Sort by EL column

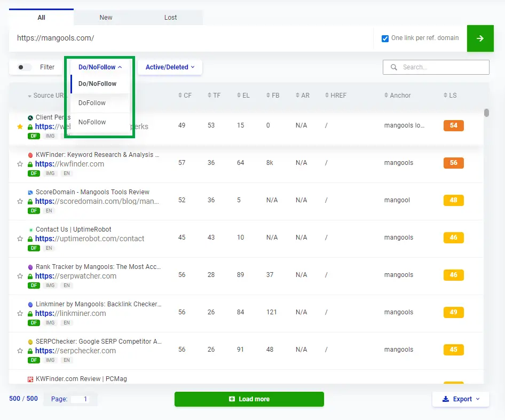243,96
